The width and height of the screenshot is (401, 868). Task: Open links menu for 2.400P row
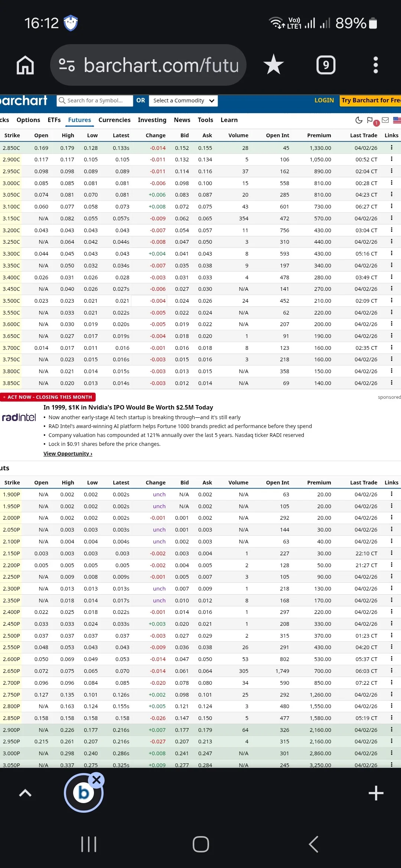(391, 611)
